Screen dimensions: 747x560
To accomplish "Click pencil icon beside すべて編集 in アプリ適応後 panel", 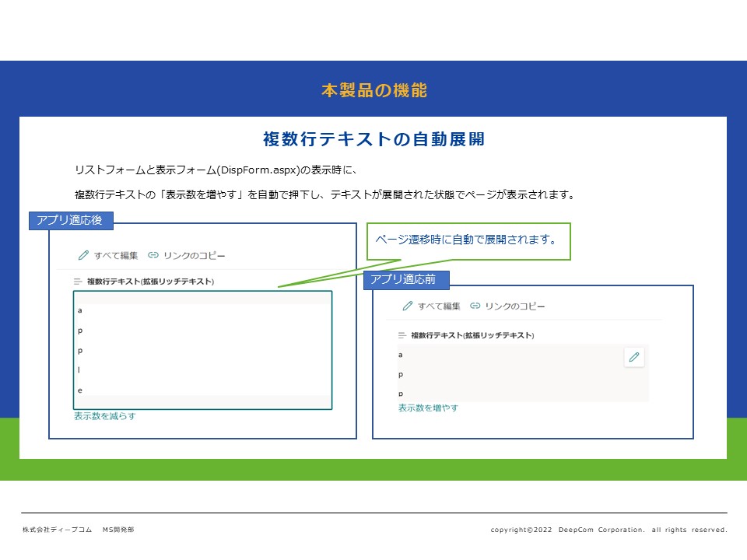I will (x=84, y=255).
